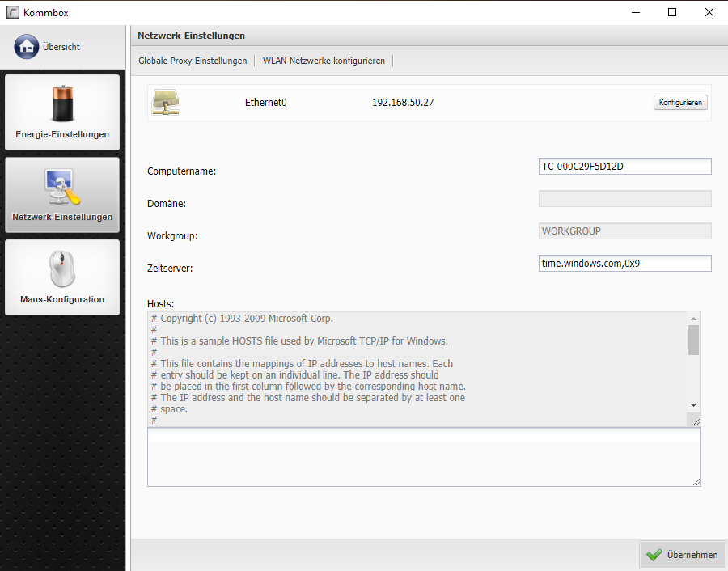728x571 pixels.
Task: Open Maus-Konfiguration via the mouse icon
Action: click(62, 269)
